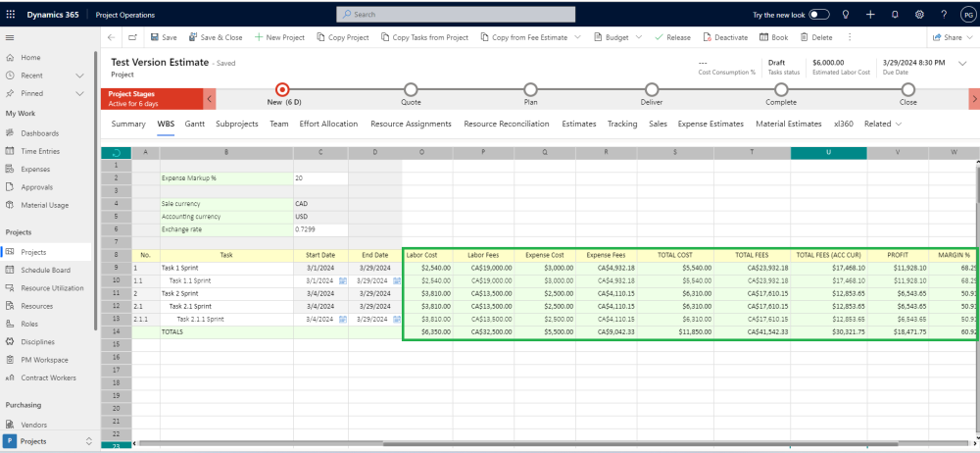Click in the search box
The image size is (980, 453).
(x=456, y=15)
